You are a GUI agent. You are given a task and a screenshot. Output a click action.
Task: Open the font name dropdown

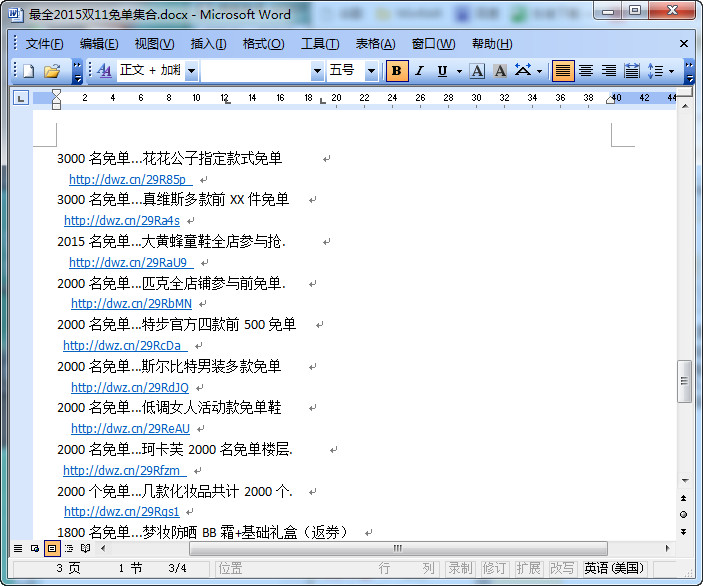(317, 71)
